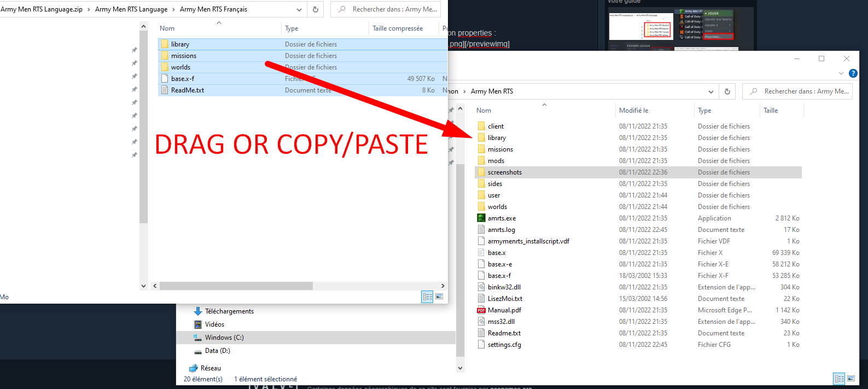Click scroll-down arrow of zip window sidebar

143,286
